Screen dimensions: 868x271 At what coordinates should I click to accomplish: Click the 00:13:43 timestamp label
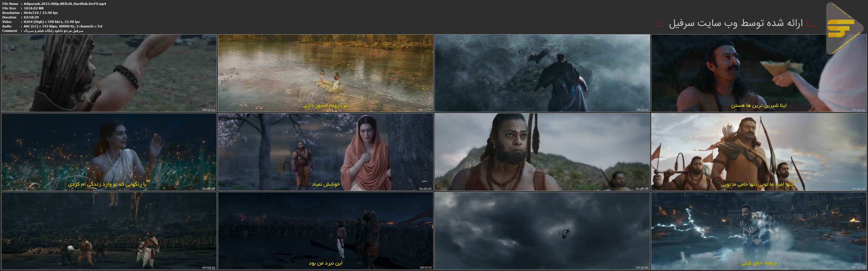[208, 110]
